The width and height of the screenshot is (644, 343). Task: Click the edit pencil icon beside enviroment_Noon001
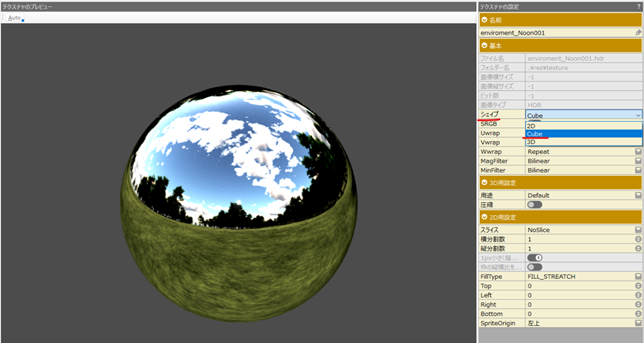click(638, 33)
